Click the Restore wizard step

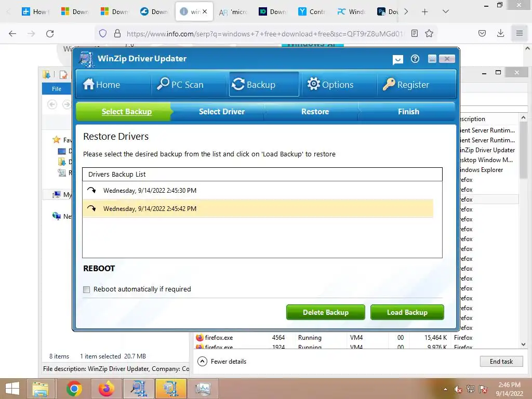tap(315, 112)
